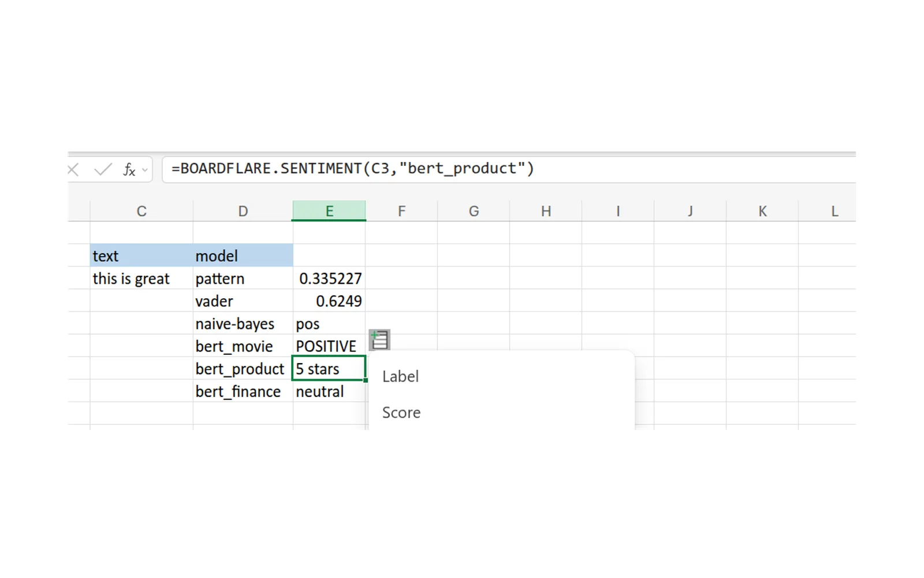Select the 'bert_product' cell
The height and width of the screenshot is (578, 924).
click(x=243, y=368)
